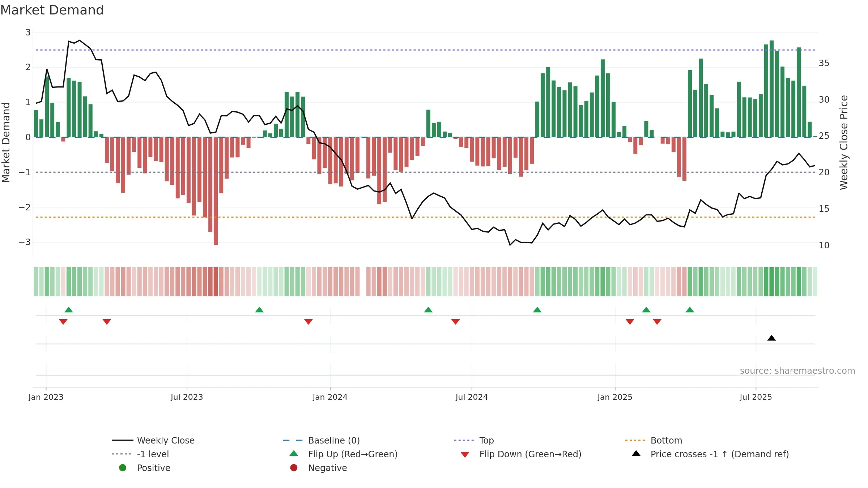Click the Jul 2025 axis label
This screenshot has width=868, height=488.
[756, 397]
